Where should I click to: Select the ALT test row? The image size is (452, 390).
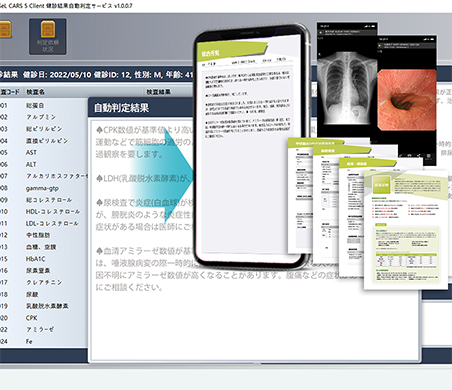[44, 164]
